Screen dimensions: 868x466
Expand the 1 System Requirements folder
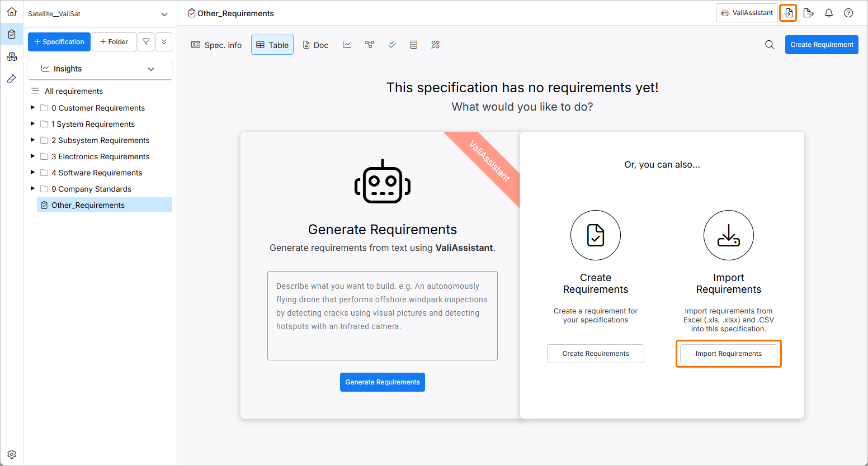coord(32,124)
